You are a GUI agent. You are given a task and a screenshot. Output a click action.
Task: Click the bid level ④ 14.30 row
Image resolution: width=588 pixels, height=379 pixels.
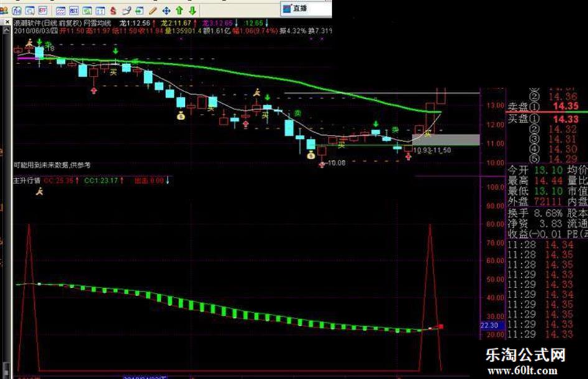[554, 149]
